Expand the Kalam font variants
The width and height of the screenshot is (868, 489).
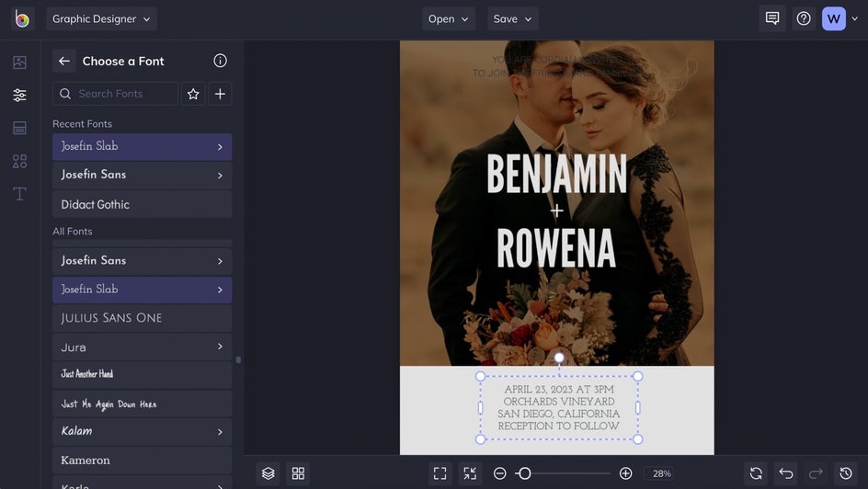(220, 432)
